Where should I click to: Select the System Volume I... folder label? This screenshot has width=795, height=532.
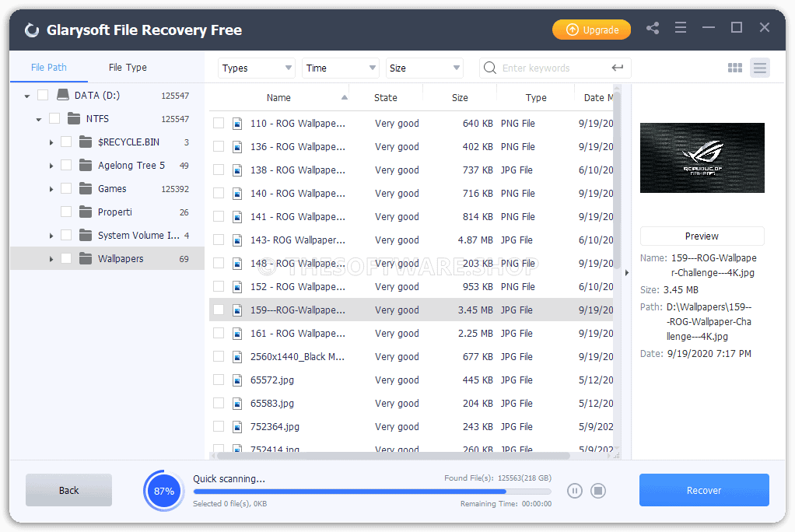tap(138, 235)
